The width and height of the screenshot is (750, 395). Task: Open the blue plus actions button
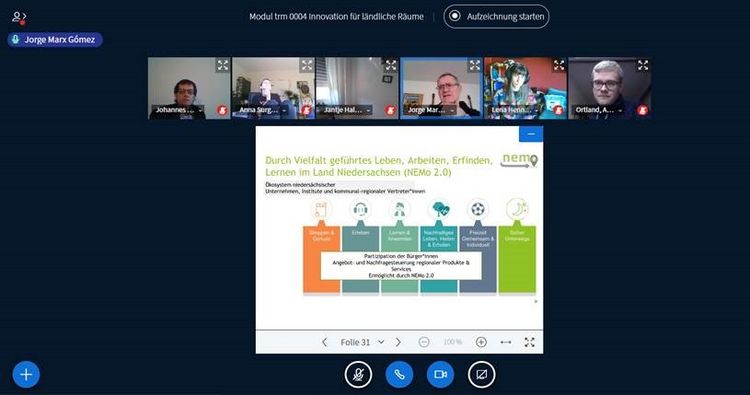pos(26,374)
